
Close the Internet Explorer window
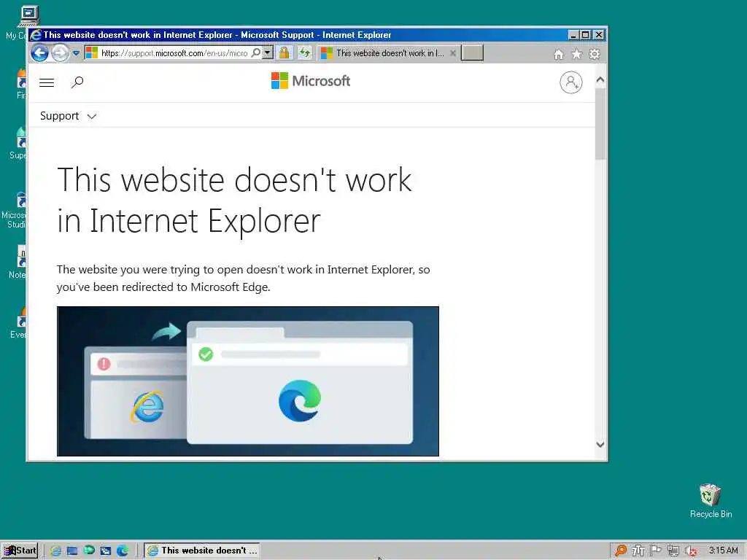pyautogui.click(x=599, y=35)
